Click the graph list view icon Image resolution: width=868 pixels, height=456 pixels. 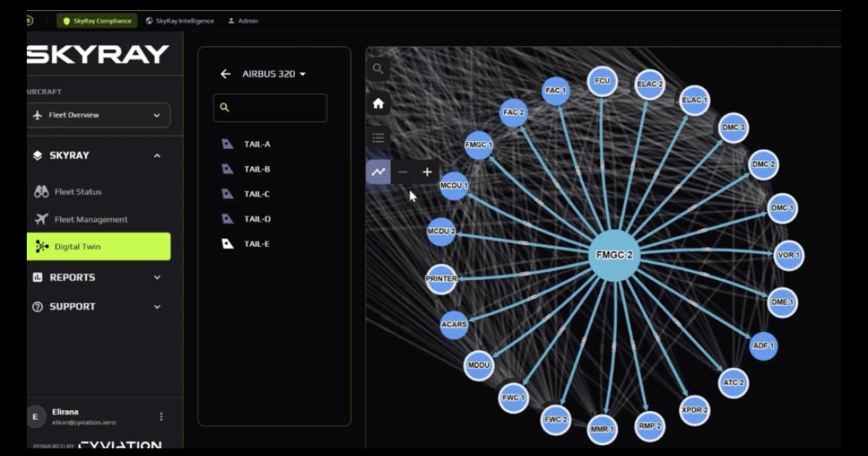(378, 138)
